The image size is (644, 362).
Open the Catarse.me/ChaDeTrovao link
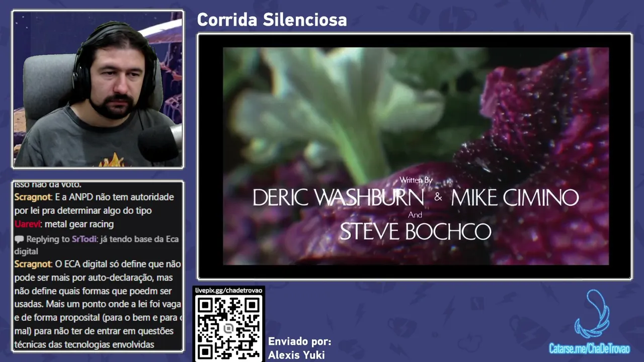[x=589, y=348]
